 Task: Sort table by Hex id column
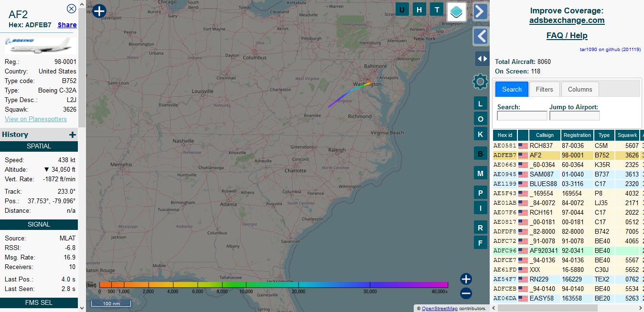(505, 135)
